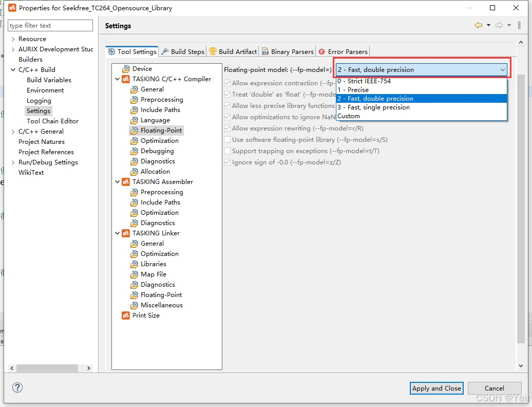Screen dimensions: 532x407
Task: Click the TASKING Linker tool icon
Action: (x=126, y=233)
